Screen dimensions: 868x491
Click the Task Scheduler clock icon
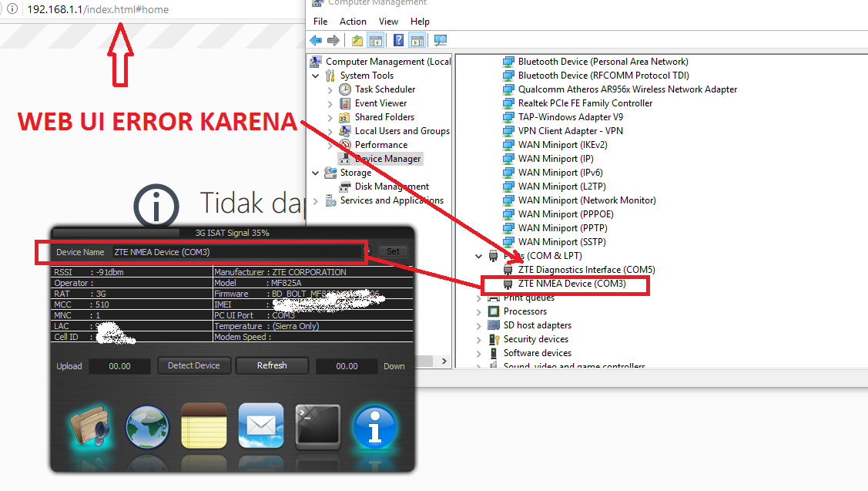click(345, 89)
